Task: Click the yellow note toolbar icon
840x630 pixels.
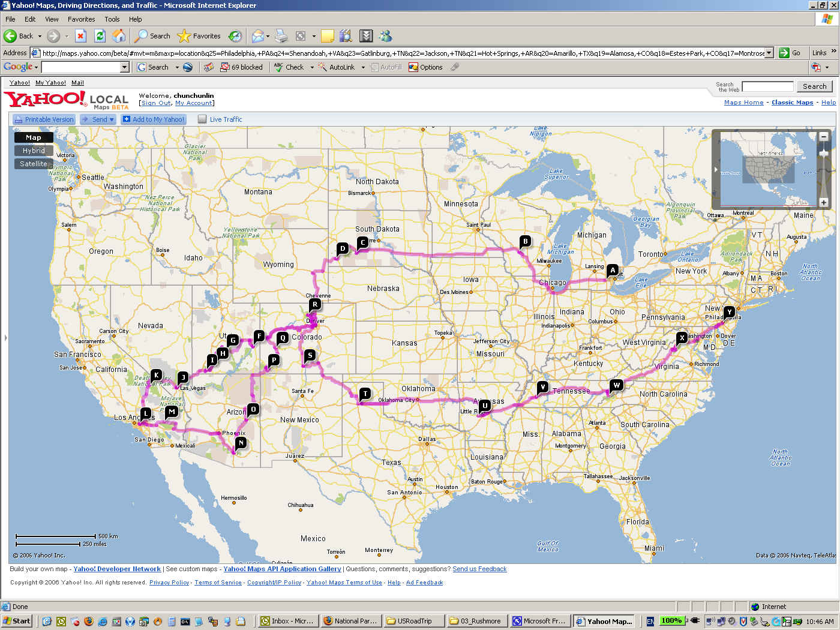Action: click(328, 36)
